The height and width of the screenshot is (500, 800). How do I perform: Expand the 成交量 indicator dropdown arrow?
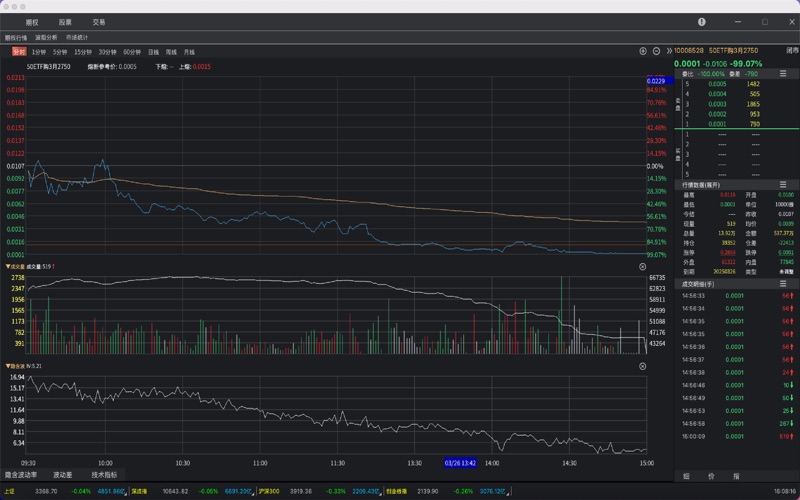(x=8, y=267)
